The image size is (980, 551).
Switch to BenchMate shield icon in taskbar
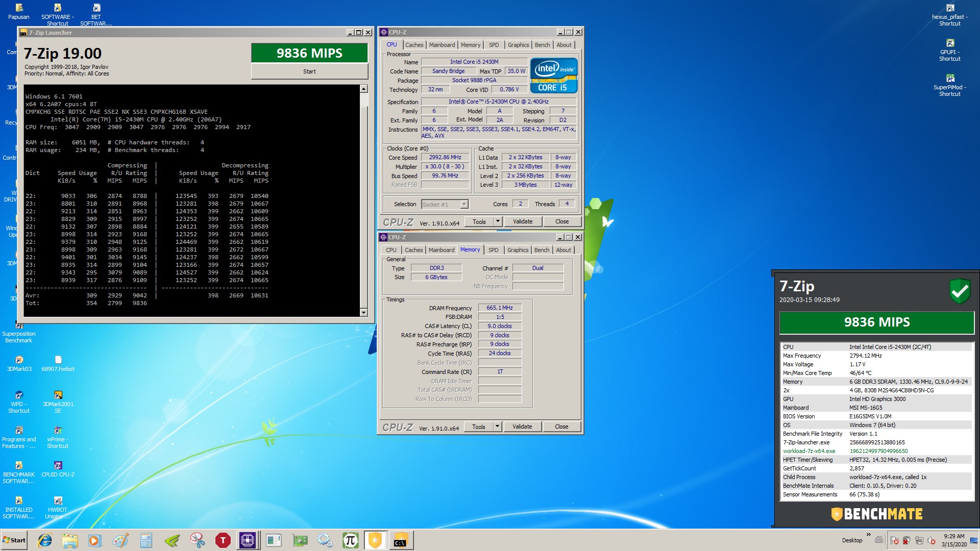coord(375,540)
